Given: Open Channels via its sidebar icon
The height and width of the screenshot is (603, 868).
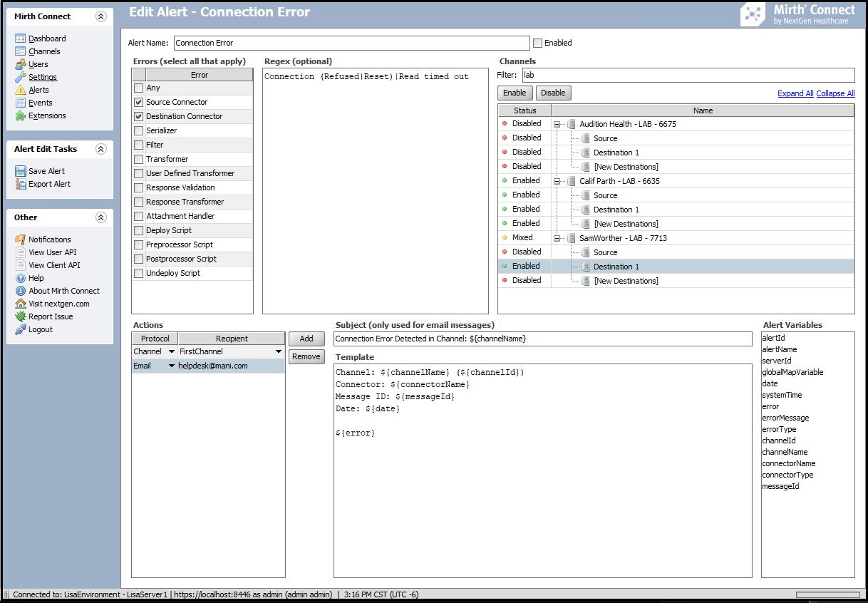Looking at the screenshot, I should click(21, 51).
